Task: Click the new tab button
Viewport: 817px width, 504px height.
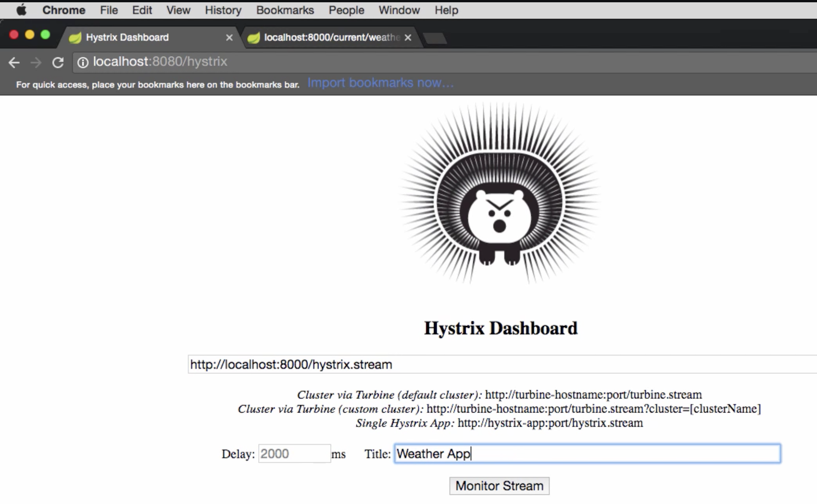Action: pos(435,38)
